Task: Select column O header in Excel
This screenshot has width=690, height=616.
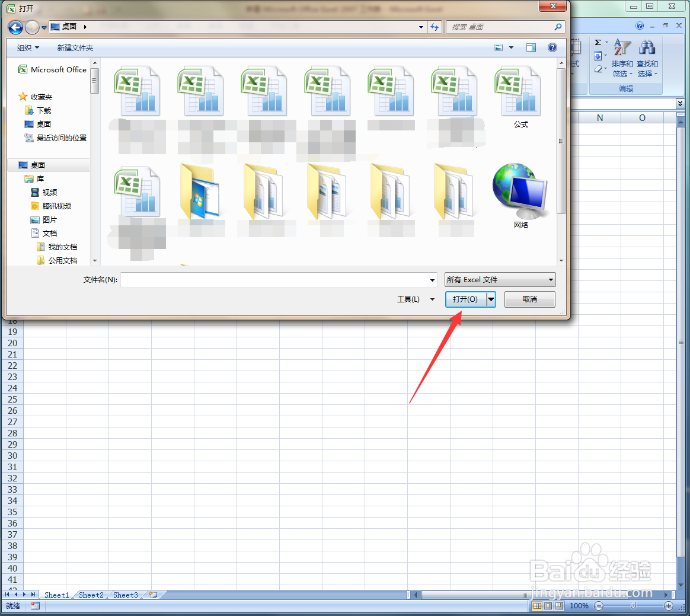Action: pyautogui.click(x=642, y=118)
